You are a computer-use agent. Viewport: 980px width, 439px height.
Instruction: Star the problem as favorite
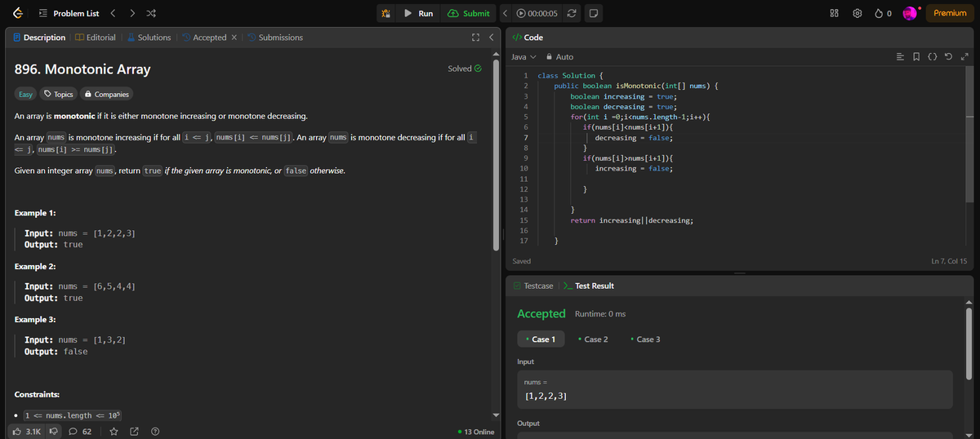coord(114,432)
